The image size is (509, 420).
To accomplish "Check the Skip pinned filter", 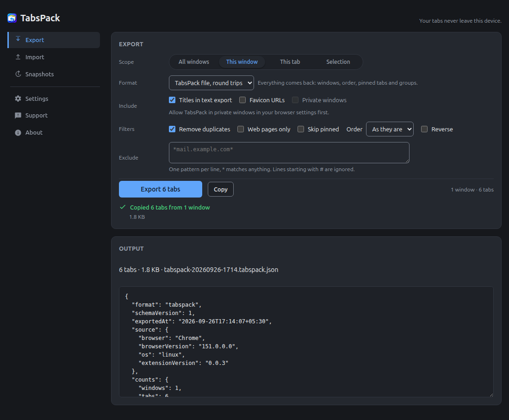I will (x=301, y=129).
